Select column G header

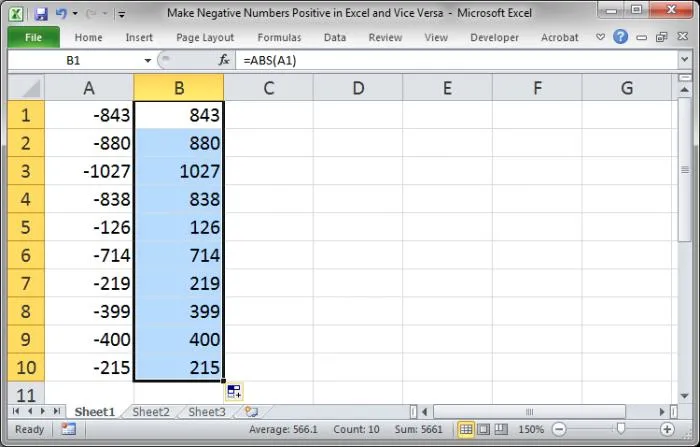pyautogui.click(x=627, y=88)
